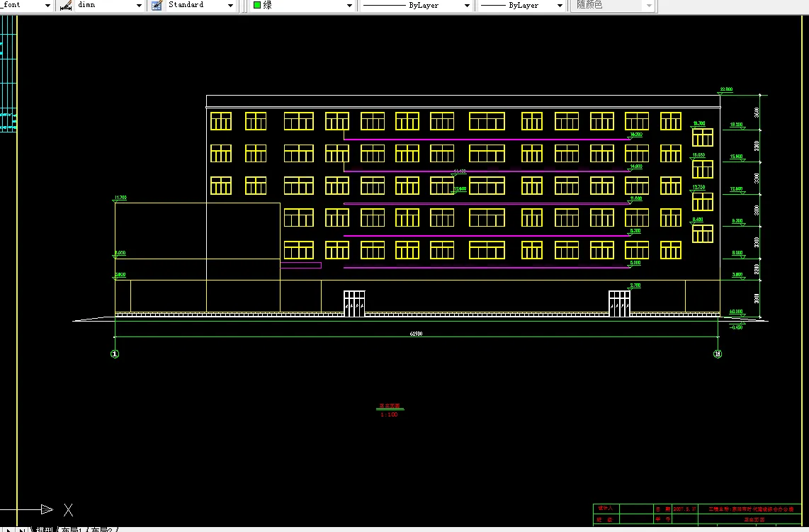Viewport: 809px width, 532px height.
Task: Select the ±0.000 elevation mark
Action: pos(736,312)
